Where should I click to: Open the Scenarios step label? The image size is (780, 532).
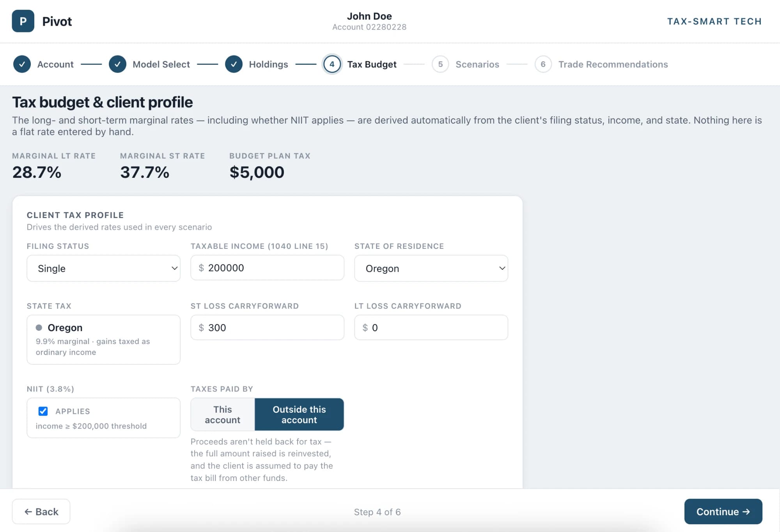point(477,64)
